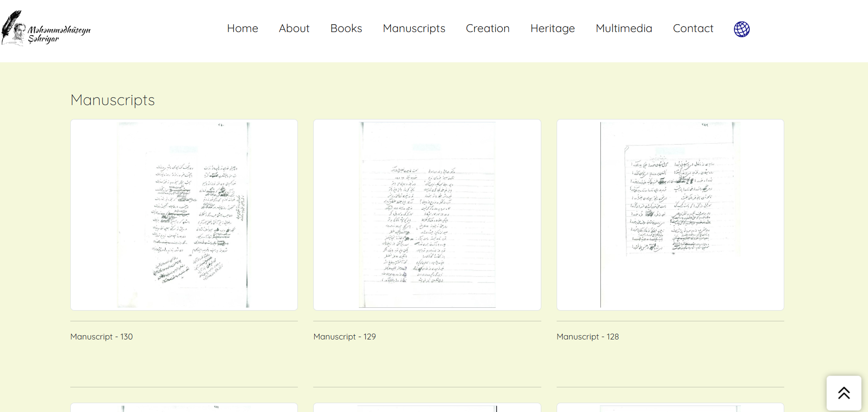868x412 pixels.
Task: Select Manuscripts in the navigation bar
Action: click(x=414, y=28)
